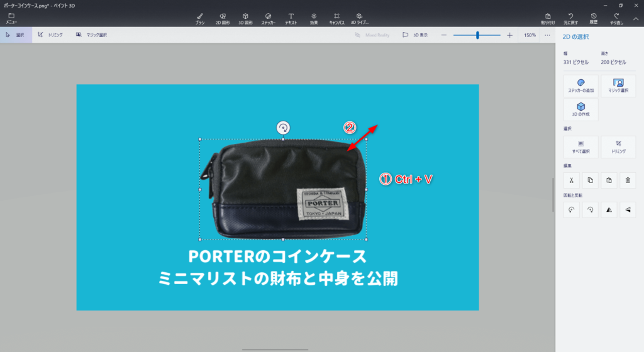Click the selection's top-left corner handle

(x=200, y=140)
